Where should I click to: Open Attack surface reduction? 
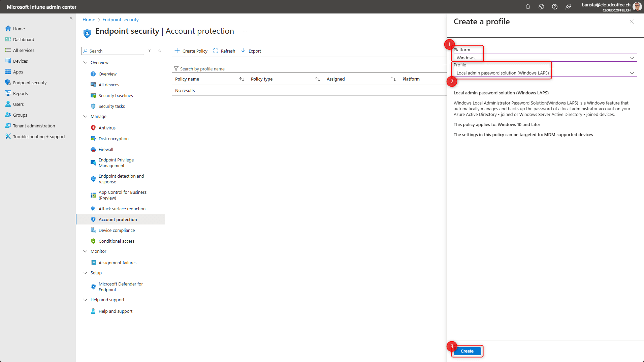coord(122,209)
